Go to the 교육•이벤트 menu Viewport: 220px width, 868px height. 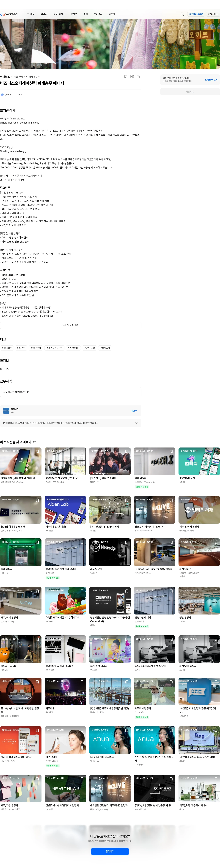point(59,14)
